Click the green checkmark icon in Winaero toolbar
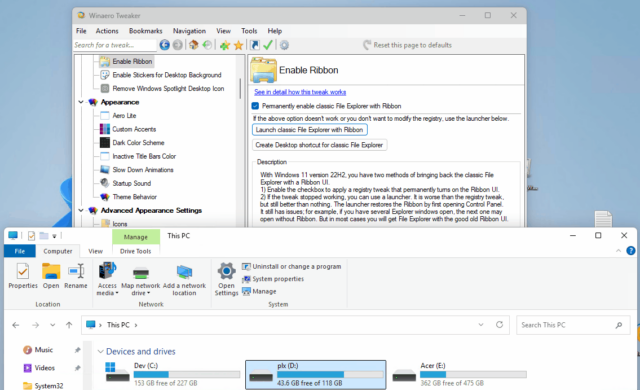 pos(268,45)
